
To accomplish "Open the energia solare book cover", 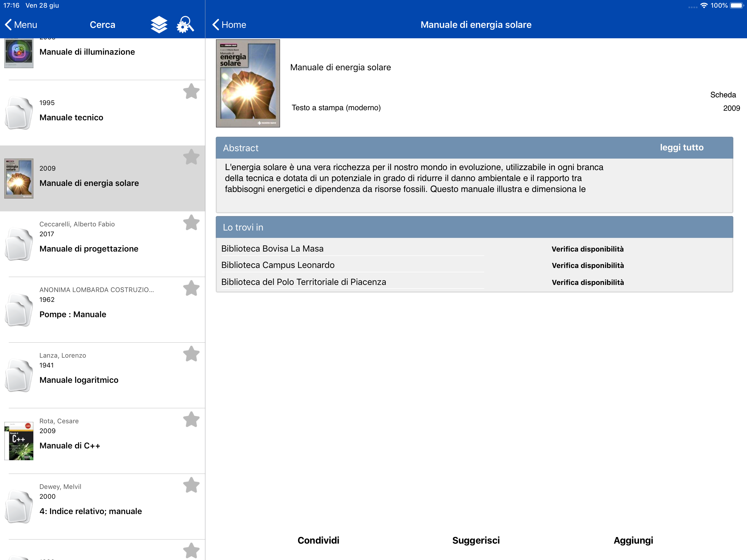I will tap(247, 83).
